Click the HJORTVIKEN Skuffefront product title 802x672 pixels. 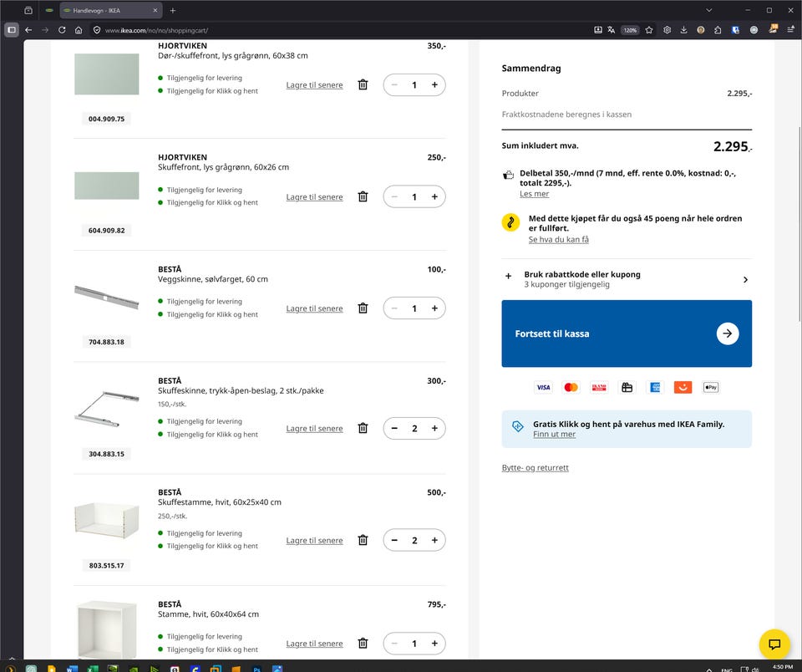tap(183, 158)
